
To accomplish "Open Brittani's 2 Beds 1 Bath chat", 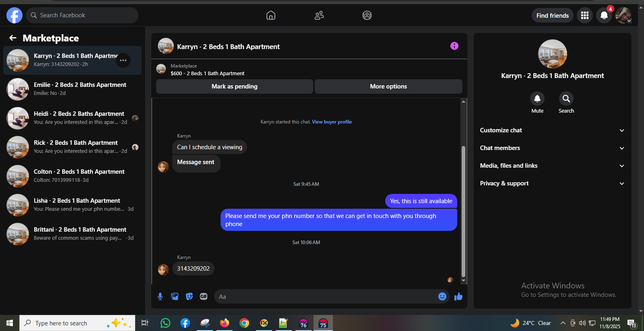I will coord(72,234).
